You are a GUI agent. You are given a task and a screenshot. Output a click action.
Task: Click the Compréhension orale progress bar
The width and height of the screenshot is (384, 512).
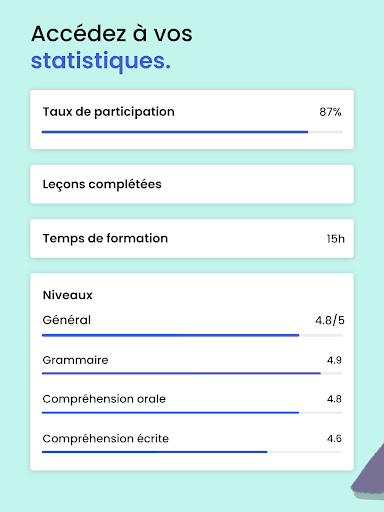point(192,413)
